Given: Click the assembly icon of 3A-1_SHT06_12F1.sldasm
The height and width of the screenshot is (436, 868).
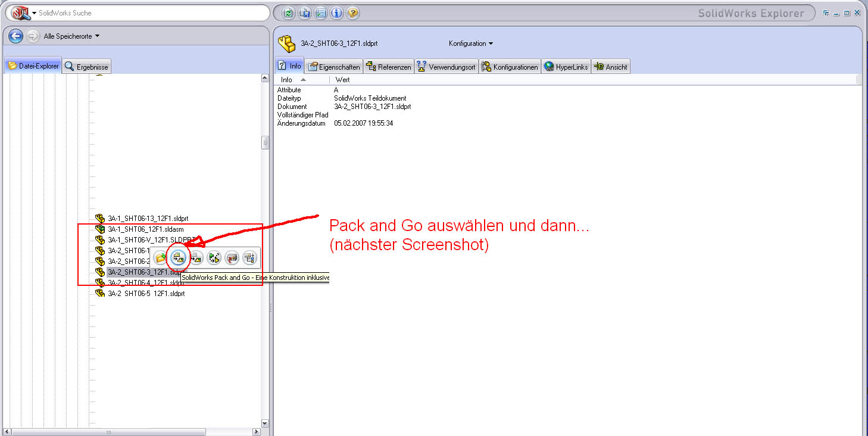Looking at the screenshot, I should (100, 229).
